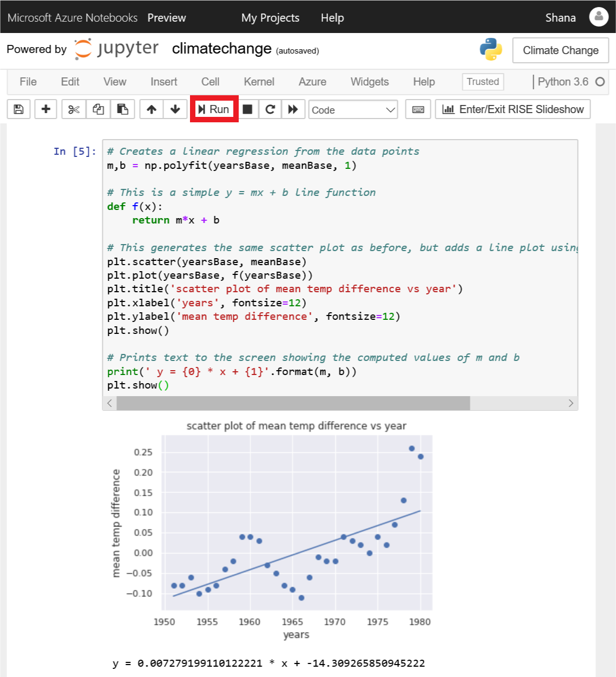Insert cell below with plus icon
Screen dimensions: 616x677
tap(46, 109)
